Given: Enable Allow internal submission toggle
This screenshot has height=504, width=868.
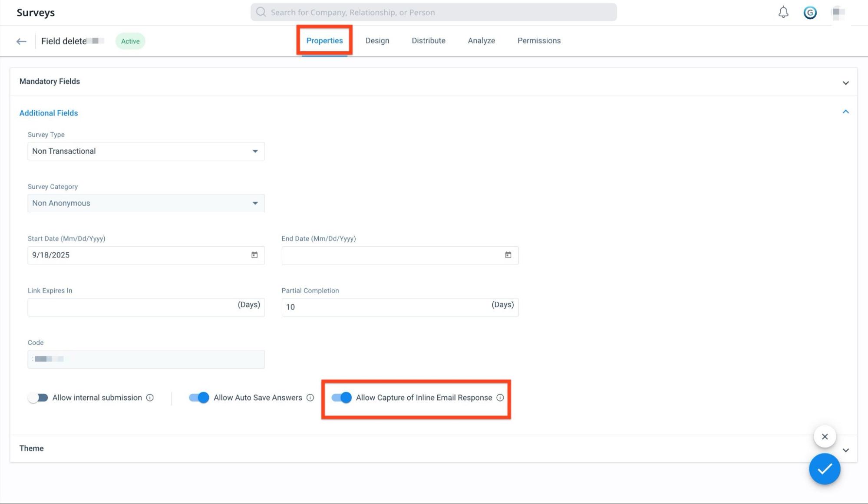Looking at the screenshot, I should [38, 398].
